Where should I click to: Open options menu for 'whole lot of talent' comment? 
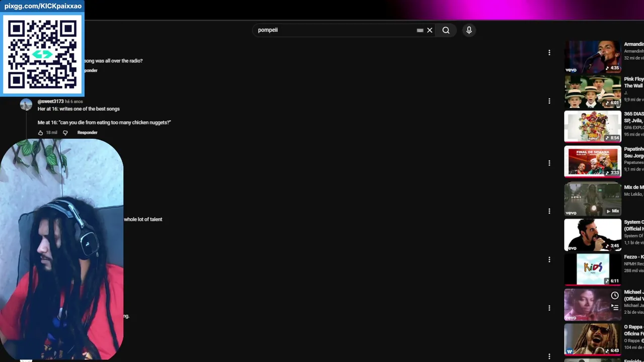coord(549,211)
